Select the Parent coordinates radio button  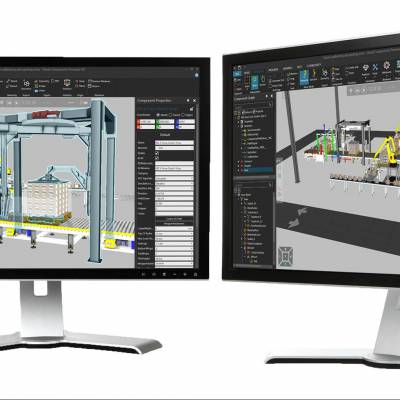click(170, 115)
